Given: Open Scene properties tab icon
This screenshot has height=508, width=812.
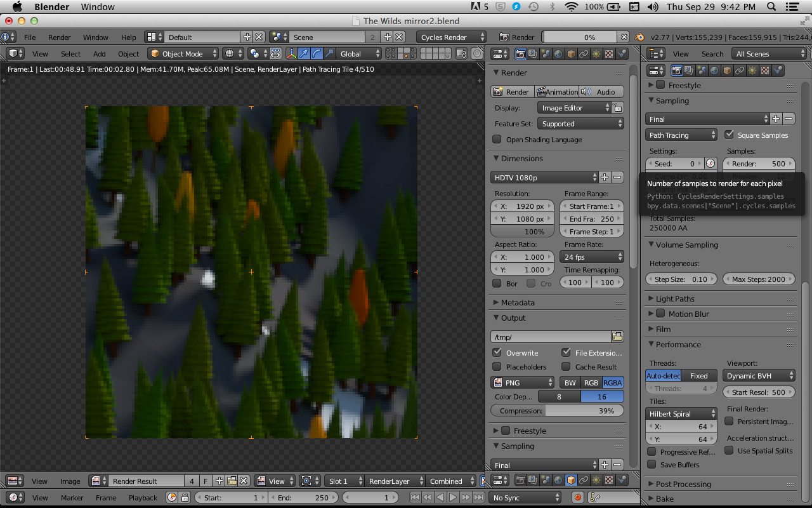Looking at the screenshot, I should click(x=546, y=54).
